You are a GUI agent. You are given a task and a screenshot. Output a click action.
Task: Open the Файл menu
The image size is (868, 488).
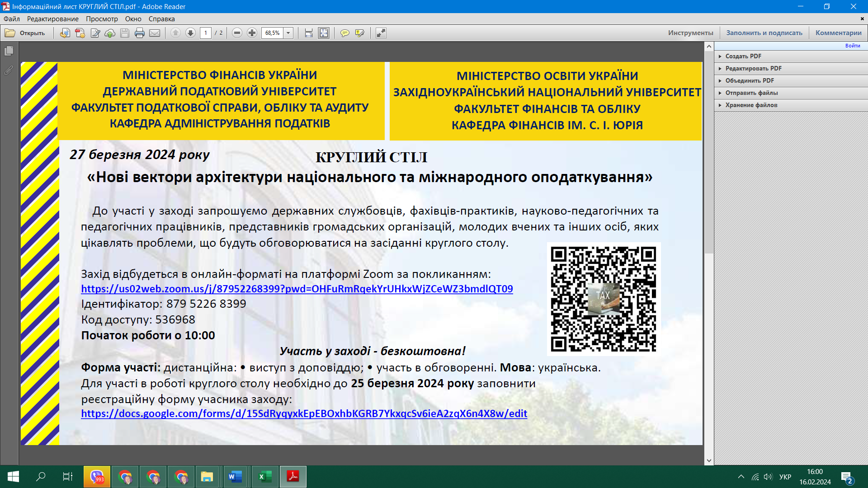[x=12, y=19]
